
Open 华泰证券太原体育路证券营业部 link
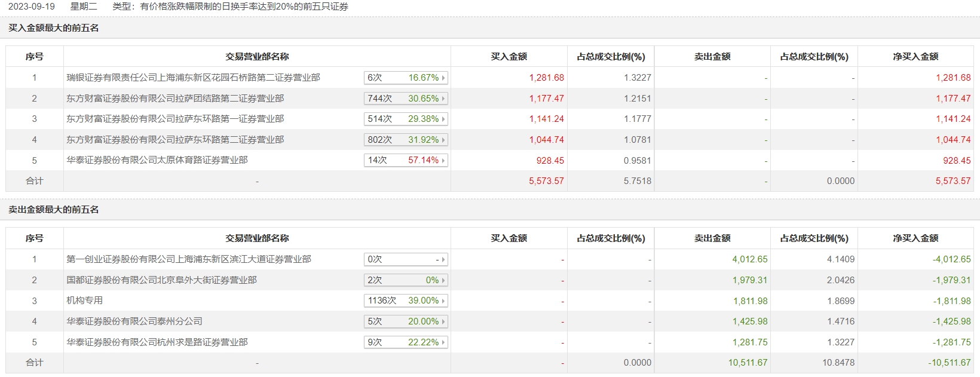click(x=157, y=160)
